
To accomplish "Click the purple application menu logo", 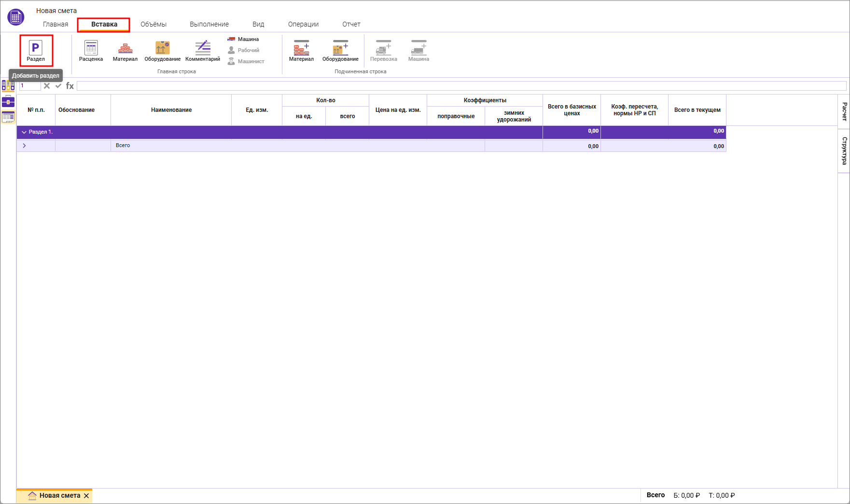I will (x=15, y=17).
